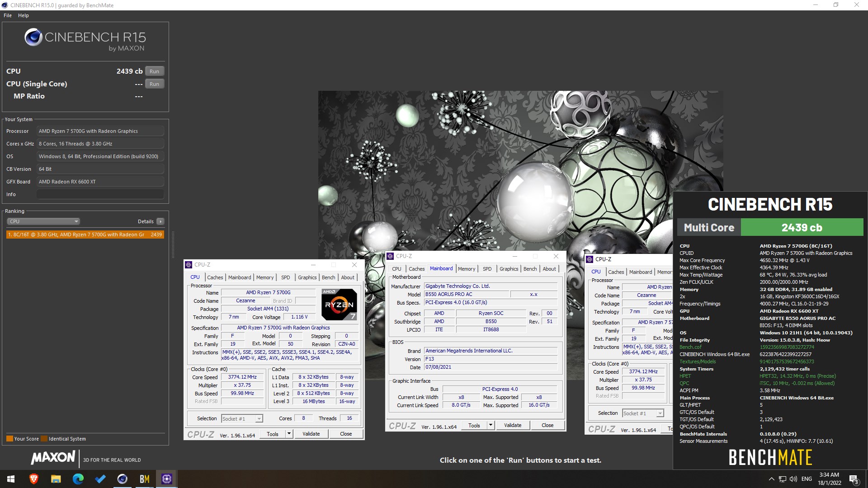Open Brave browser from taskbar

[x=33, y=479]
